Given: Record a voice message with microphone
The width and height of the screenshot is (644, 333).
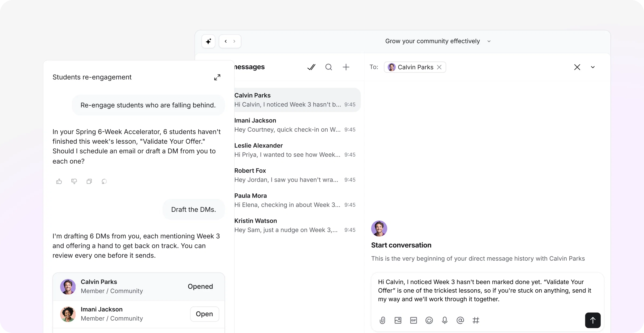Looking at the screenshot, I should pyautogui.click(x=445, y=320).
